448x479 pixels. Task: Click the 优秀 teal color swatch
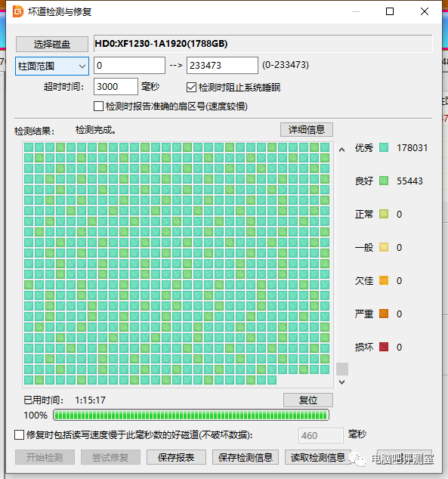point(384,148)
